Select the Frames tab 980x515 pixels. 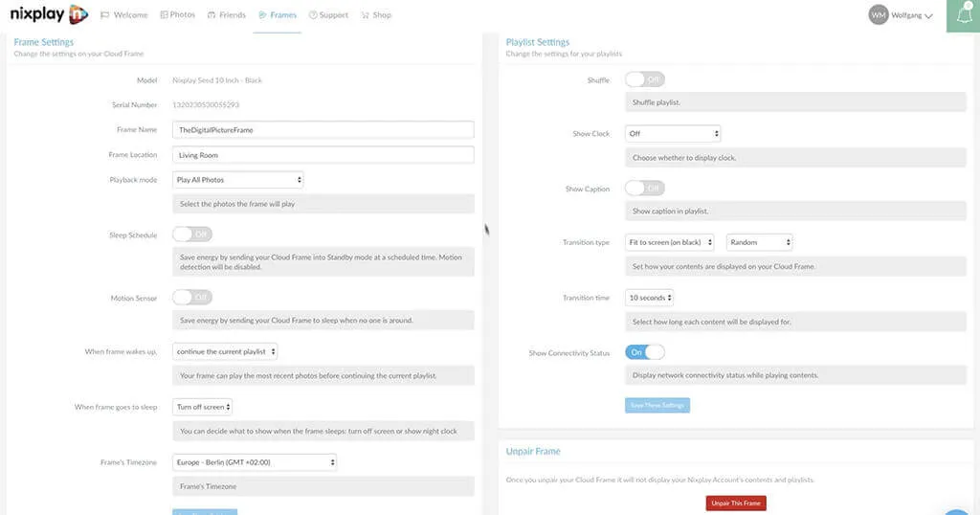click(x=278, y=15)
